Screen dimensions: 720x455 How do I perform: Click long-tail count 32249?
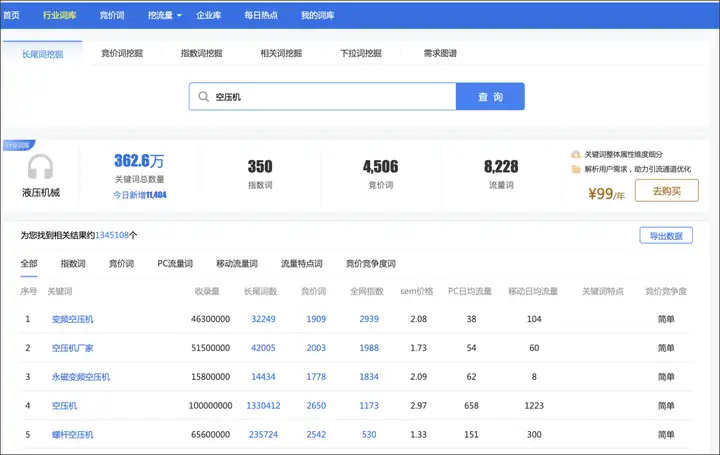tap(263, 319)
